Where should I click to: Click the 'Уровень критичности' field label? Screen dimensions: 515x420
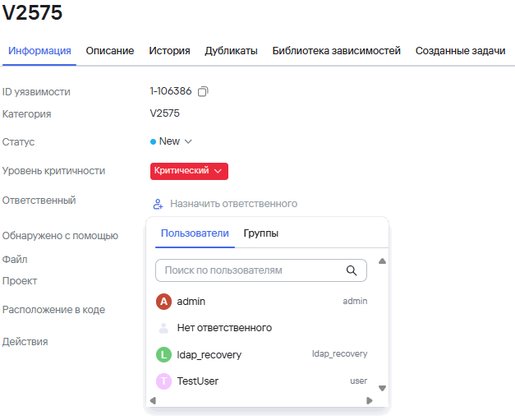[x=53, y=171]
